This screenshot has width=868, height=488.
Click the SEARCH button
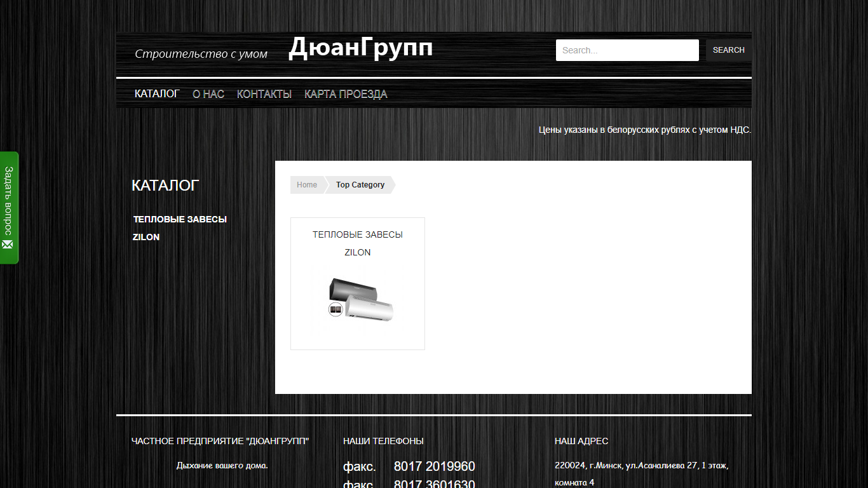729,50
